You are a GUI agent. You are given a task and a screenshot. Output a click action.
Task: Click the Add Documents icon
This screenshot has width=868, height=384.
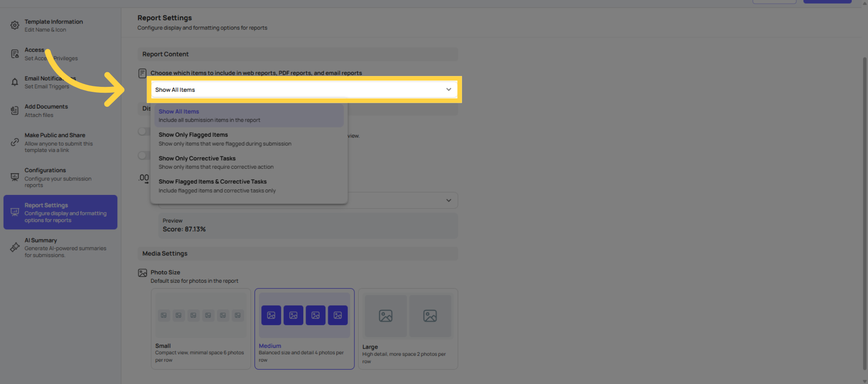click(15, 110)
